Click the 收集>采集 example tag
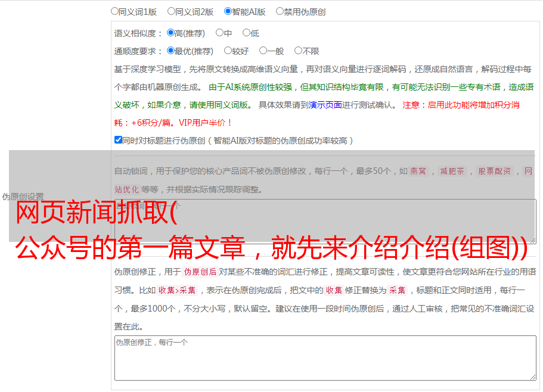The height and width of the screenshot is (392, 543). [177, 290]
